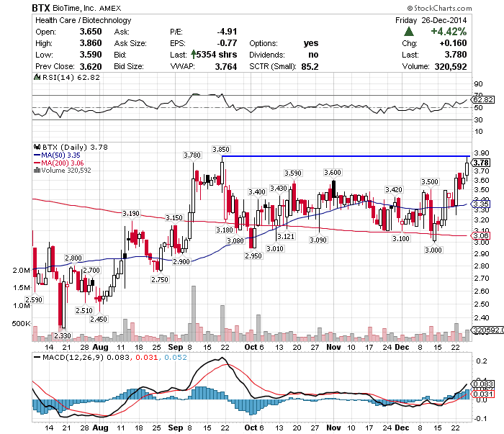Click the MACD(12,26,9) 0.083 legend text
Image resolution: width=504 pixels, height=434 pixels.
pos(86,357)
